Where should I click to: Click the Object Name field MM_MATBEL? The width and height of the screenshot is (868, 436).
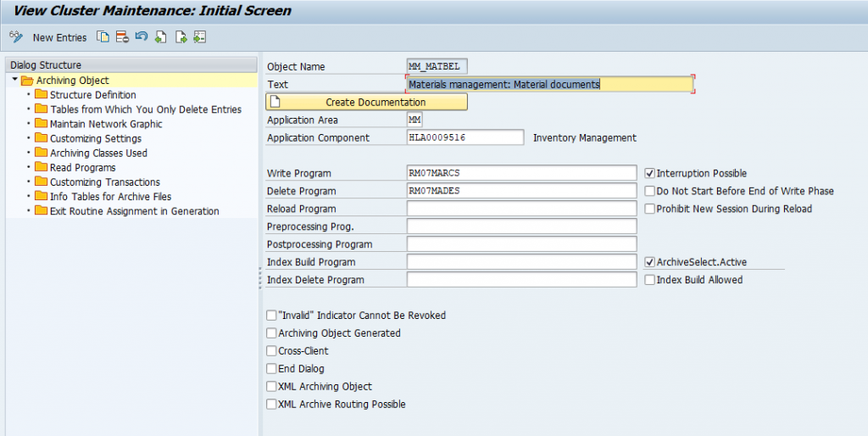tap(437, 66)
